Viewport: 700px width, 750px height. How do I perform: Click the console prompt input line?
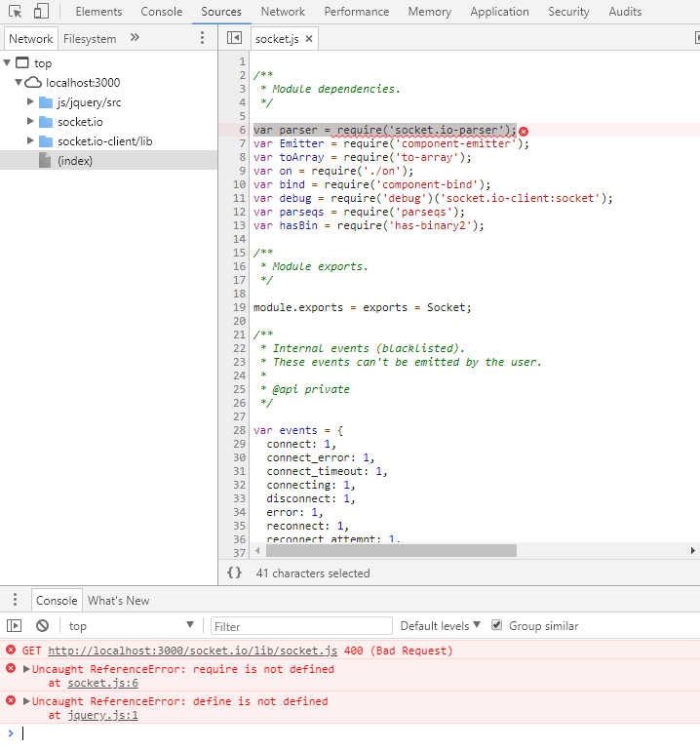359,732
